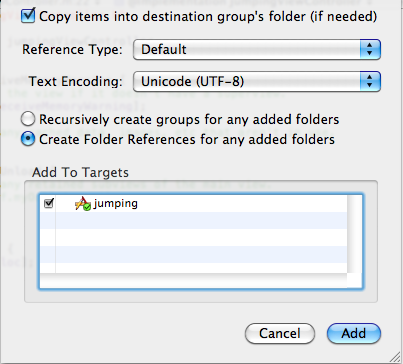Click the "Create Folder References for any added folders" label
403x364 pixels.
pyautogui.click(x=187, y=139)
